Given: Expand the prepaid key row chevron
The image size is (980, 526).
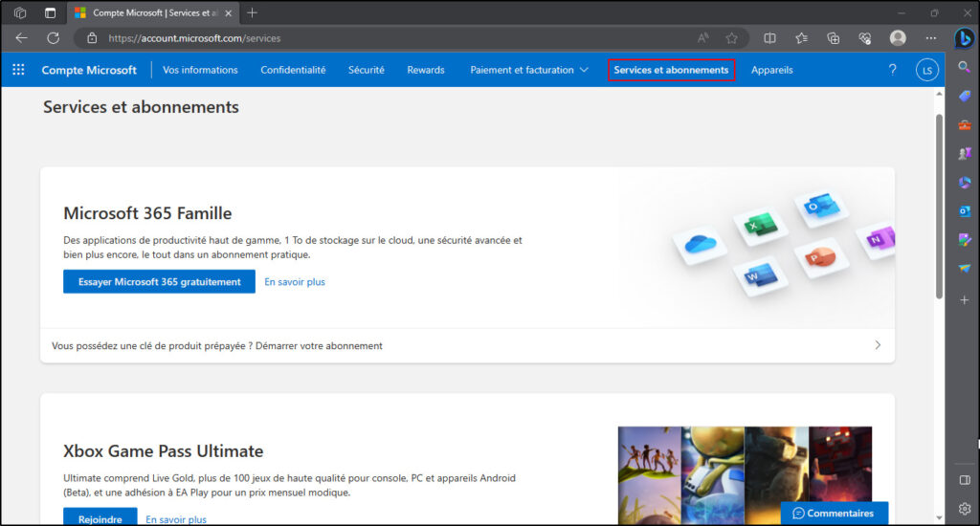Looking at the screenshot, I should pos(878,345).
